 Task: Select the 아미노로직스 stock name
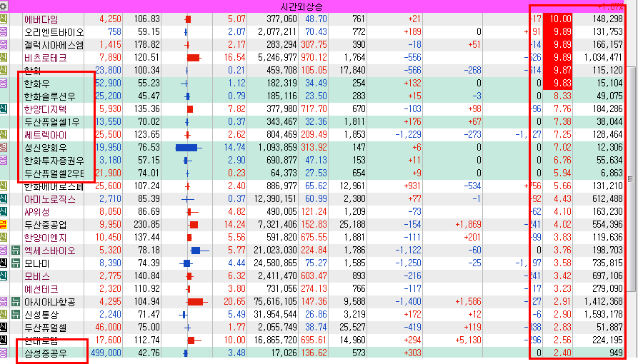(49, 199)
